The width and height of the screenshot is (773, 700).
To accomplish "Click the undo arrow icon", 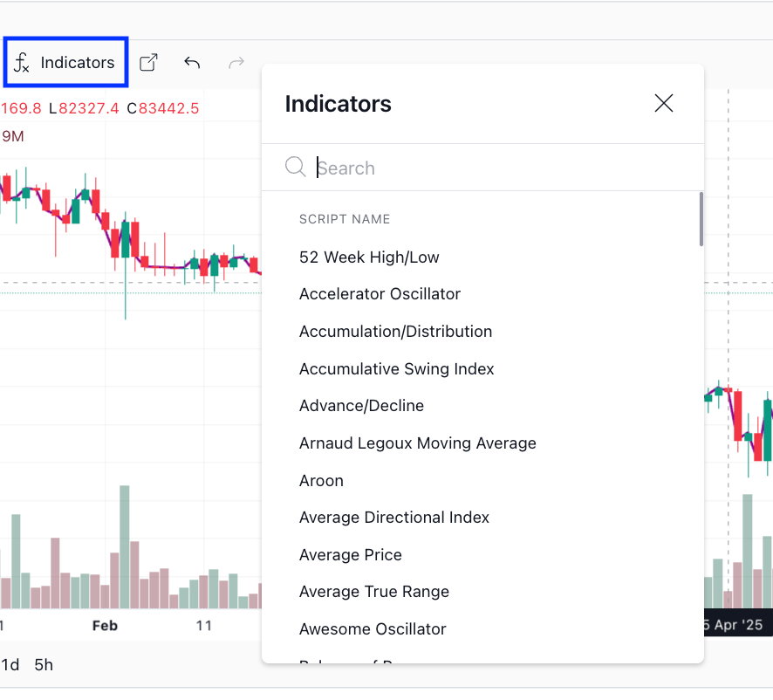I will (192, 63).
